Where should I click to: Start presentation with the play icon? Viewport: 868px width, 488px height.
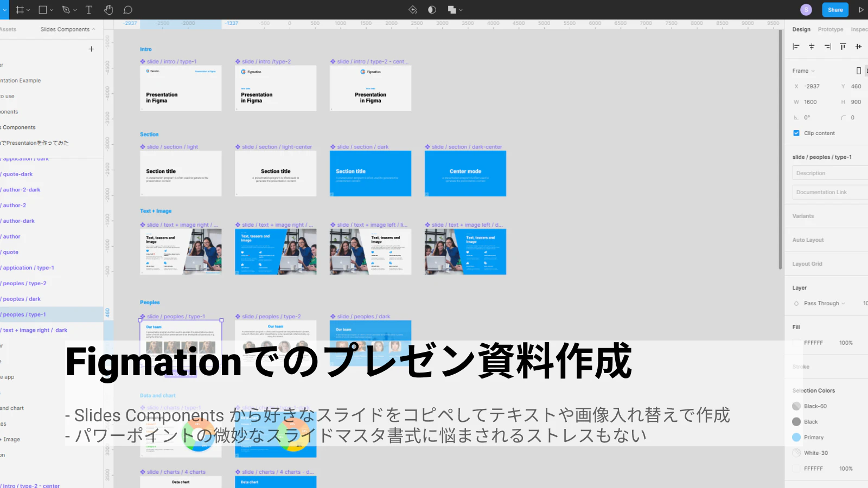click(861, 10)
